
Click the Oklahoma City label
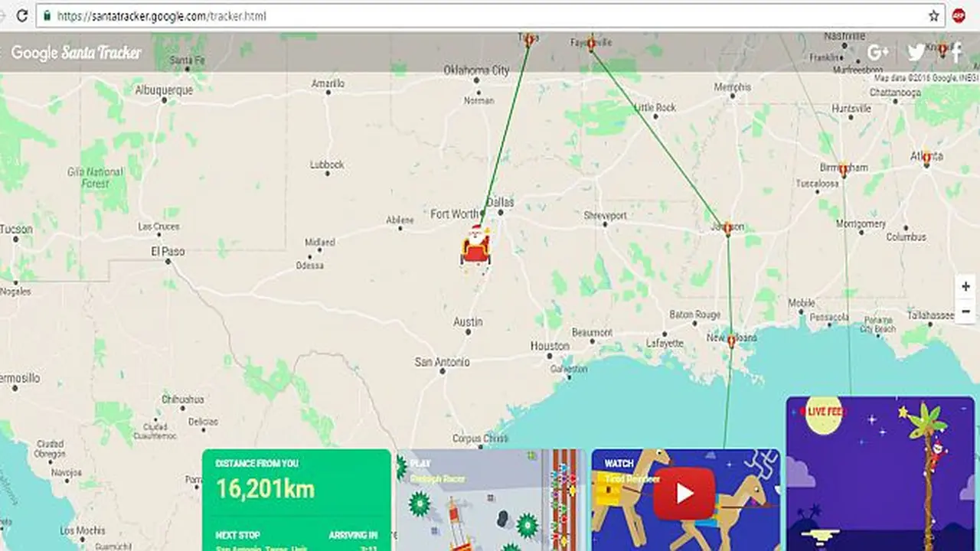click(476, 70)
